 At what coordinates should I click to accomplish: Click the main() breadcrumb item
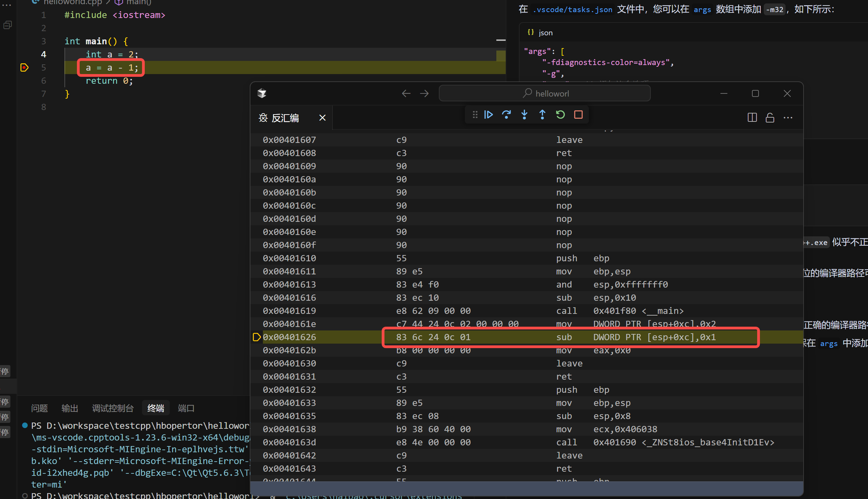click(x=138, y=3)
